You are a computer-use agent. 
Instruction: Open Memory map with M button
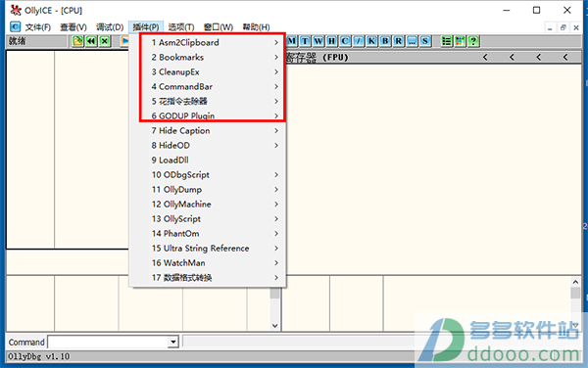pos(292,41)
